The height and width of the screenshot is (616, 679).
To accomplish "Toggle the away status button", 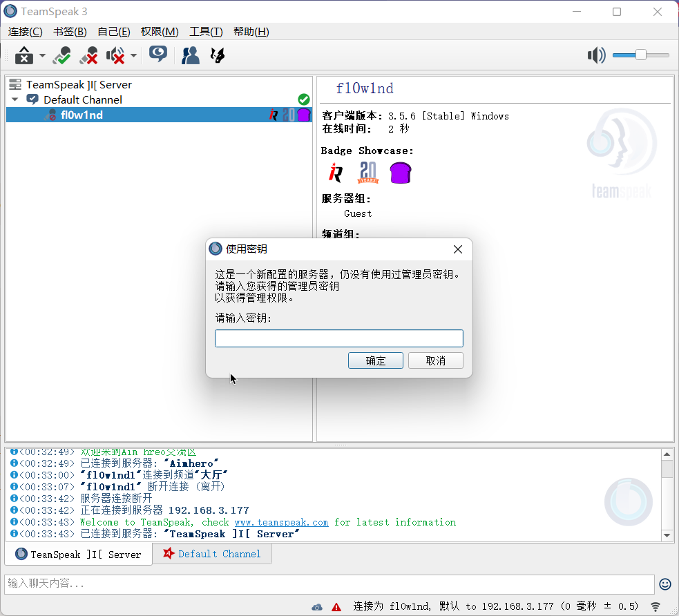I will pos(24,55).
